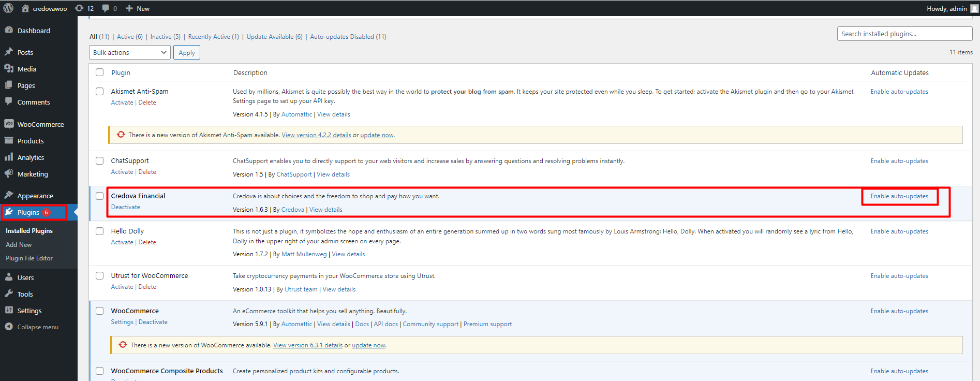The height and width of the screenshot is (381, 980).
Task: Click the Users person icon
Action: tap(9, 277)
